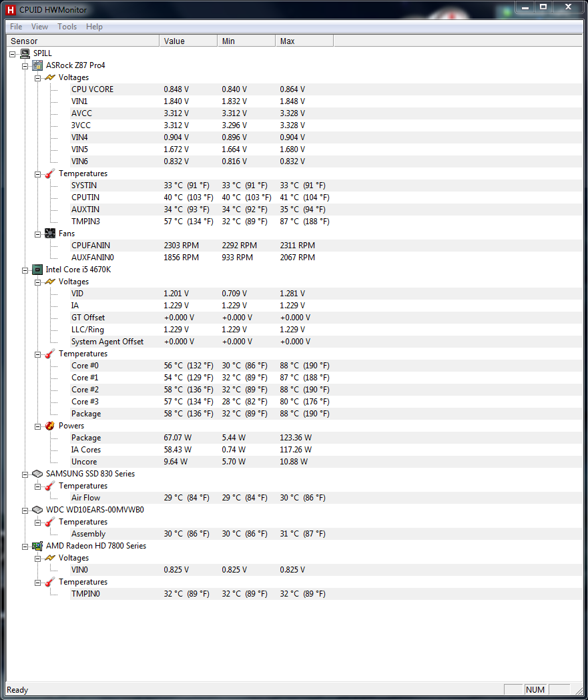The width and height of the screenshot is (588, 700).
Task: Select the Core #0 temperature row
Action: (326, 366)
